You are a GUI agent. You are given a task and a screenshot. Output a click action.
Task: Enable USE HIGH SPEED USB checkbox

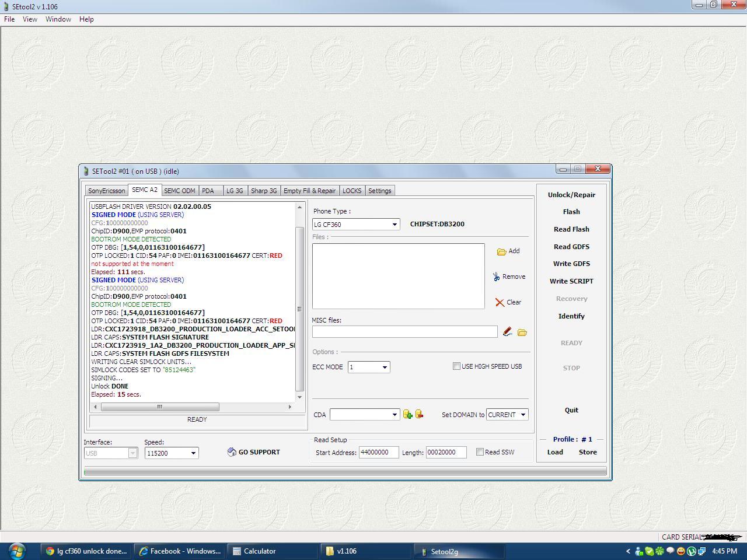pyautogui.click(x=456, y=366)
